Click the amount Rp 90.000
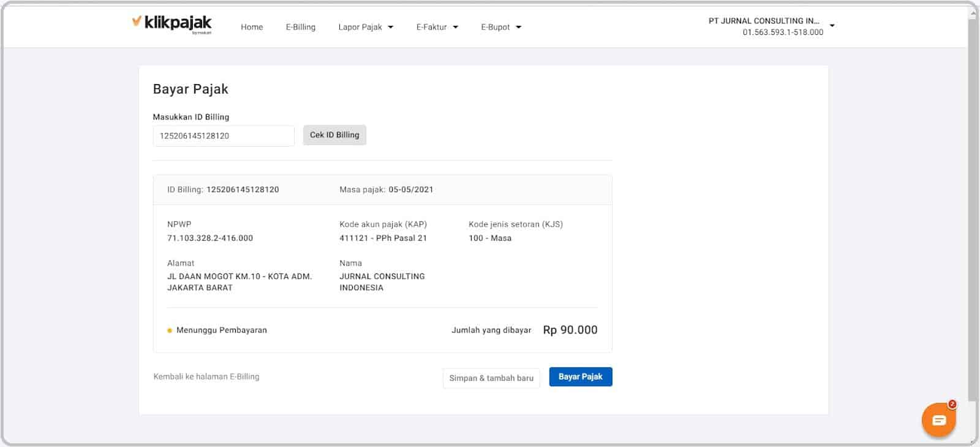Viewport: 980px width, 447px height. 570,330
